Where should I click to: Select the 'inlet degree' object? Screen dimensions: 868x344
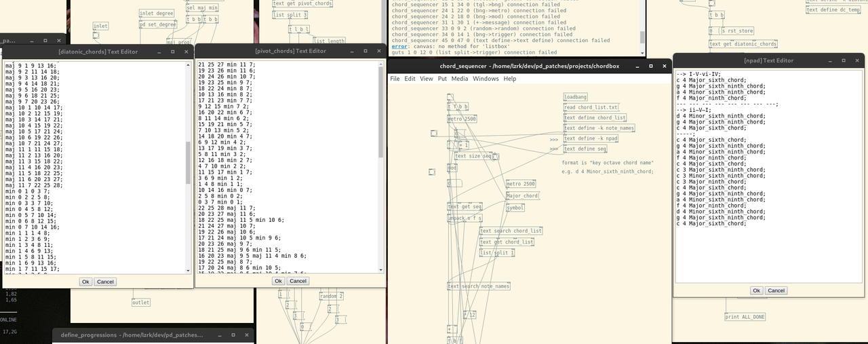click(157, 13)
